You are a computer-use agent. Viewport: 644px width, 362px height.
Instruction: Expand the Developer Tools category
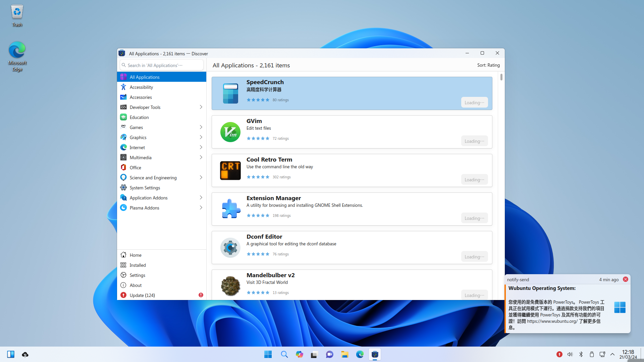[201, 107]
